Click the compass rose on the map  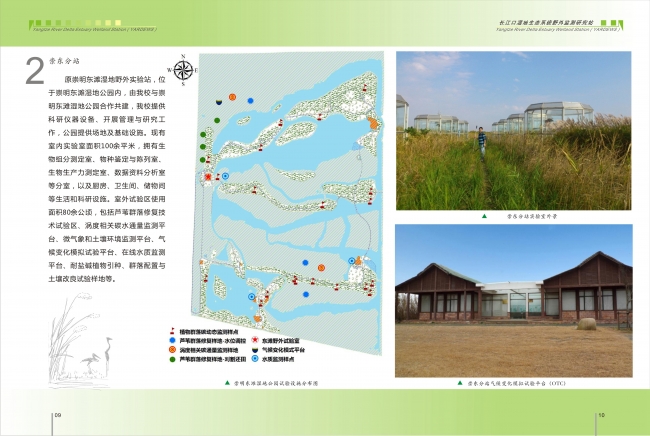(184, 70)
